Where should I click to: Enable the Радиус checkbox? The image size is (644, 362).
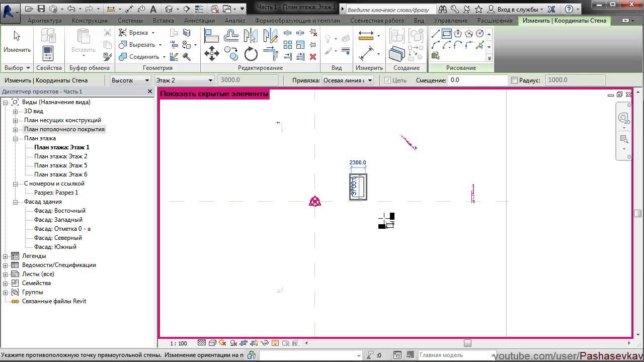514,80
